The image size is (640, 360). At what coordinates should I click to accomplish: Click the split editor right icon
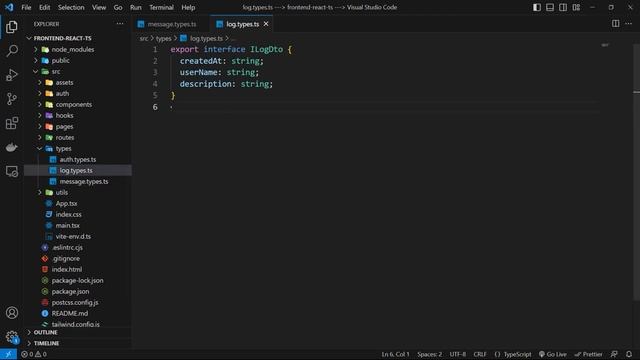click(x=615, y=24)
